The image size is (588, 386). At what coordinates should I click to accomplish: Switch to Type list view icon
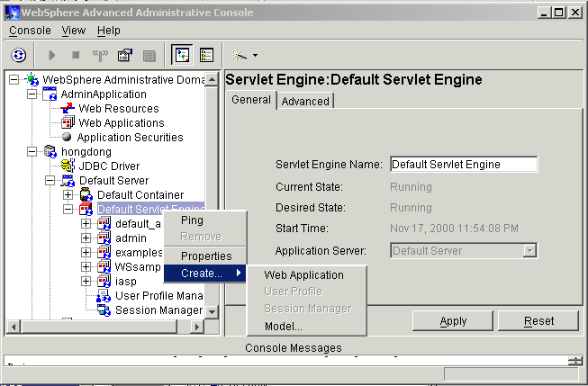coord(206,55)
